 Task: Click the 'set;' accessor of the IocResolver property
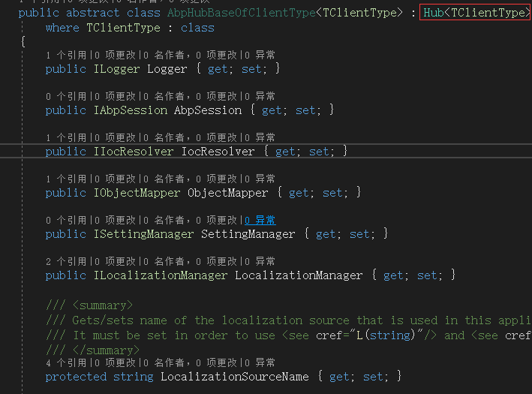[322, 152]
